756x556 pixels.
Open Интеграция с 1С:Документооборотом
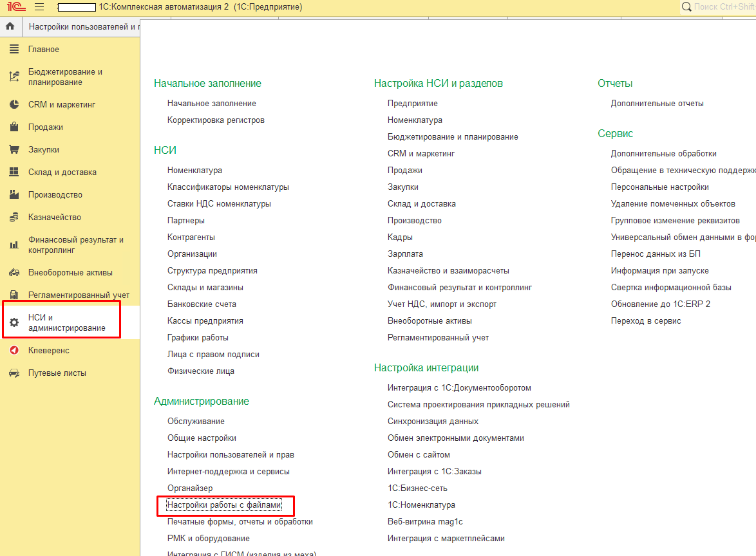[460, 388]
